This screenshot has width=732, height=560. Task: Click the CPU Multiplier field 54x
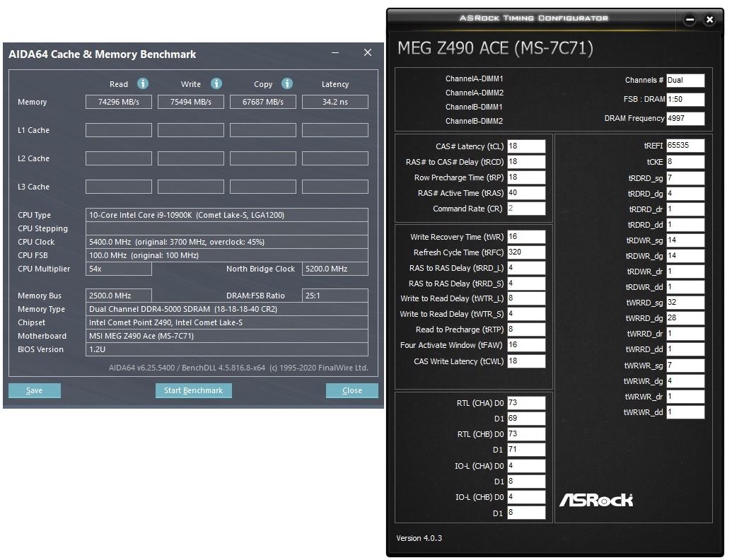point(119,269)
